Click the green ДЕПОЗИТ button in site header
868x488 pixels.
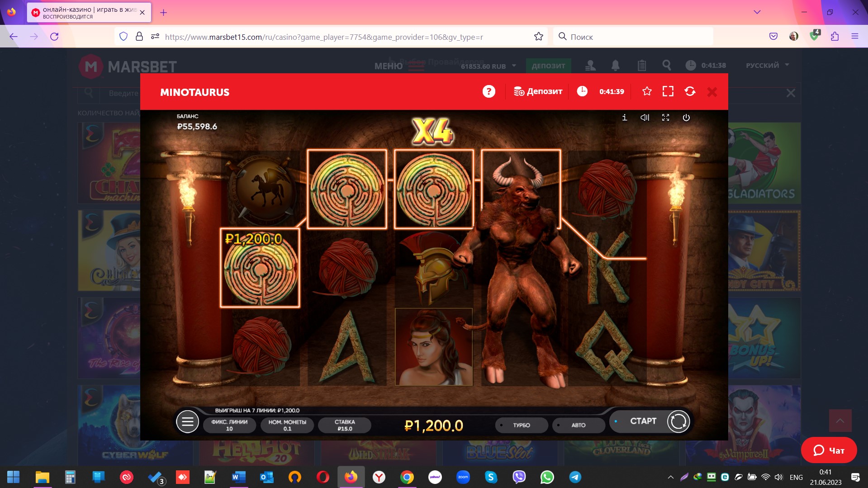point(548,66)
